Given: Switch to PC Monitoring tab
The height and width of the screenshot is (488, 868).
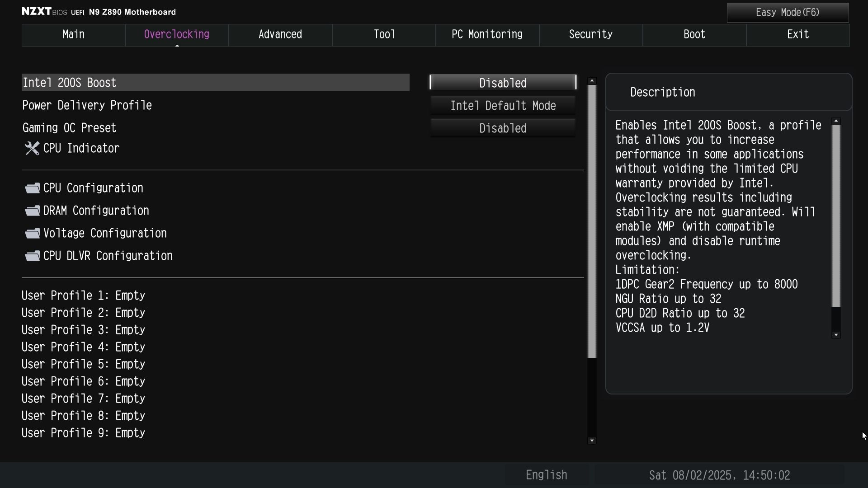Looking at the screenshot, I should [x=487, y=35].
